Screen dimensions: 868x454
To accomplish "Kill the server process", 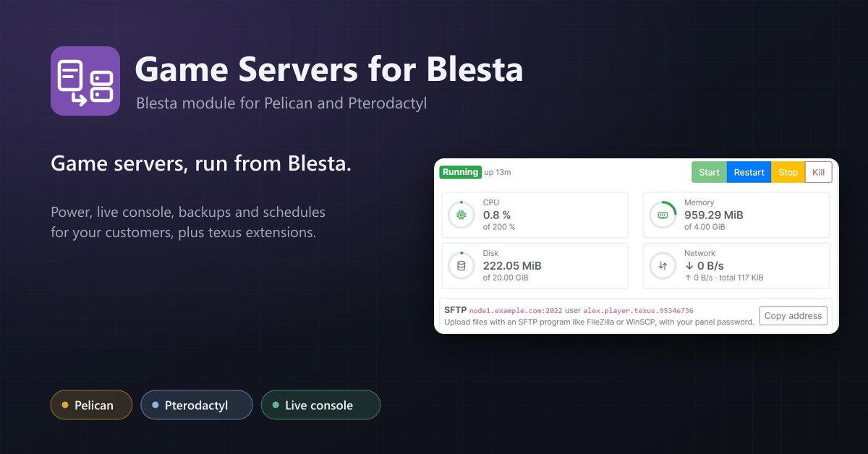I will 818,172.
